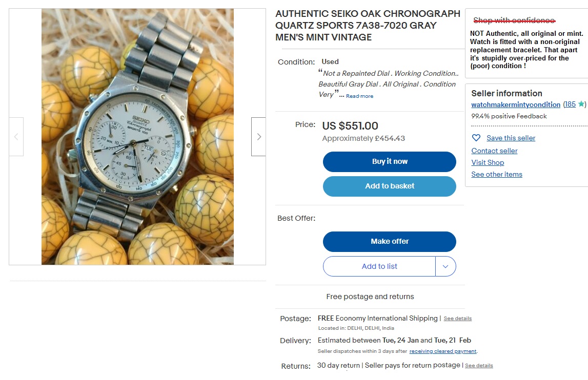See details of the 30 day return policy

[x=478, y=365]
